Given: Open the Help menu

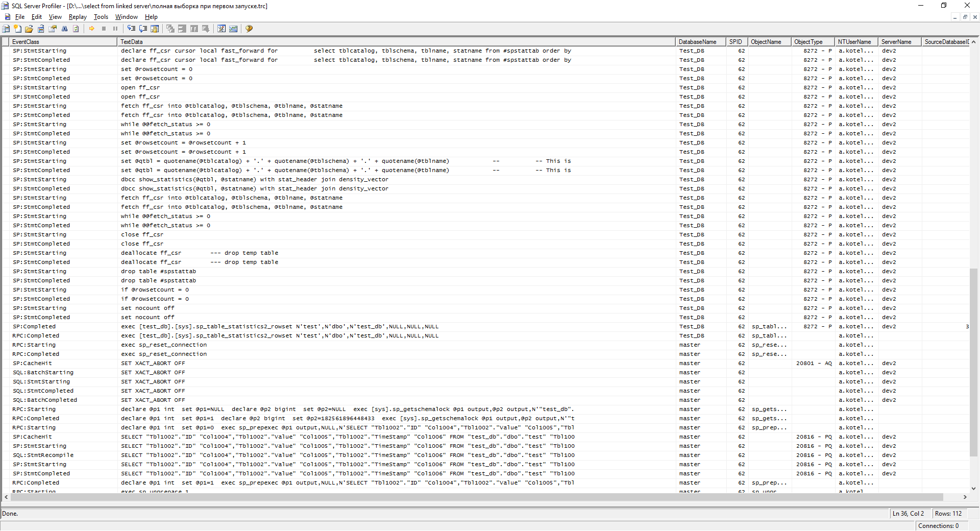Looking at the screenshot, I should pos(151,17).
